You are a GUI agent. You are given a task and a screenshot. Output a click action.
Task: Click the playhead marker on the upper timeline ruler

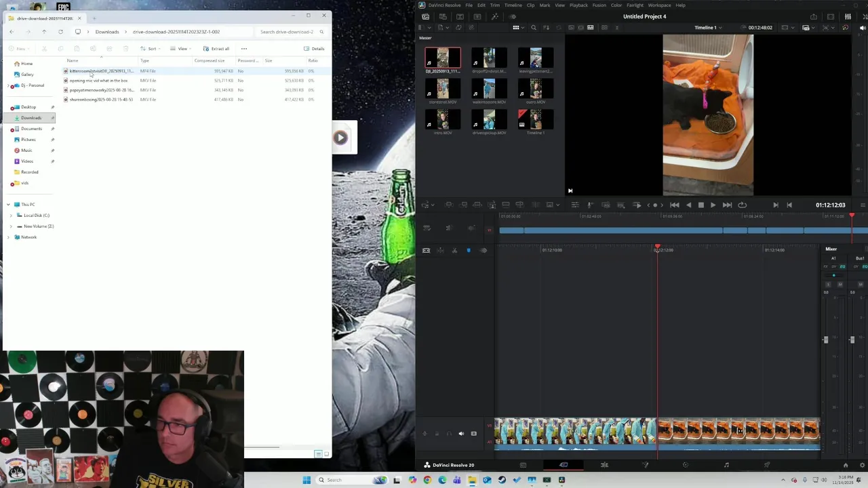coord(852,216)
